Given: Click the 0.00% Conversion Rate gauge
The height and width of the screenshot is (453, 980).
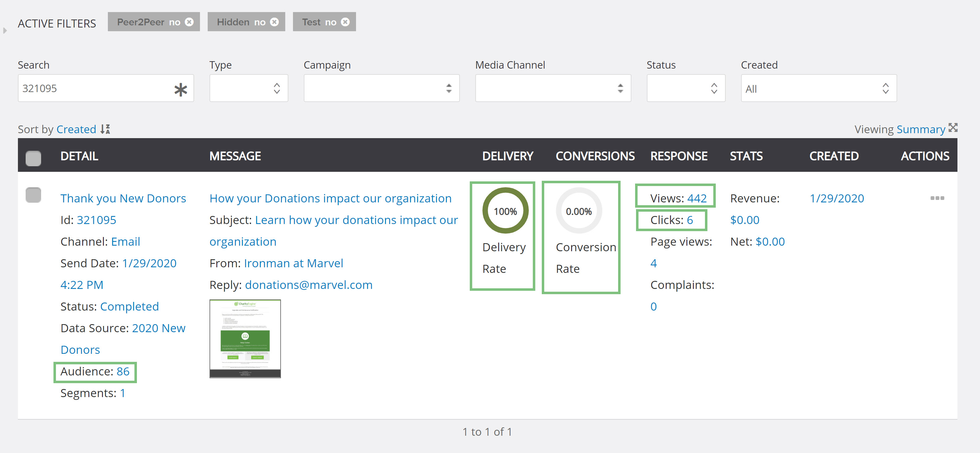Looking at the screenshot, I should (x=579, y=211).
